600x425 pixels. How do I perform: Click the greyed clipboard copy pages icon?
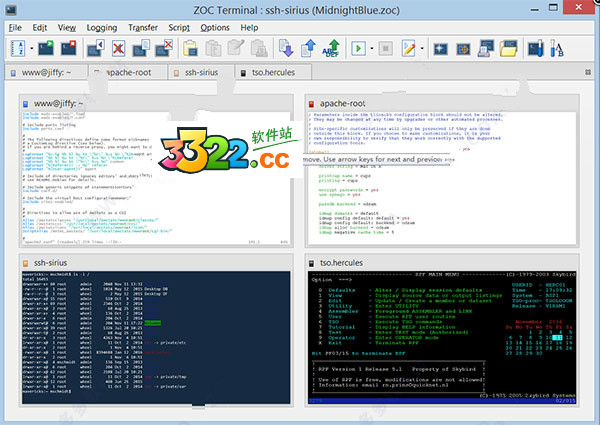point(213,49)
